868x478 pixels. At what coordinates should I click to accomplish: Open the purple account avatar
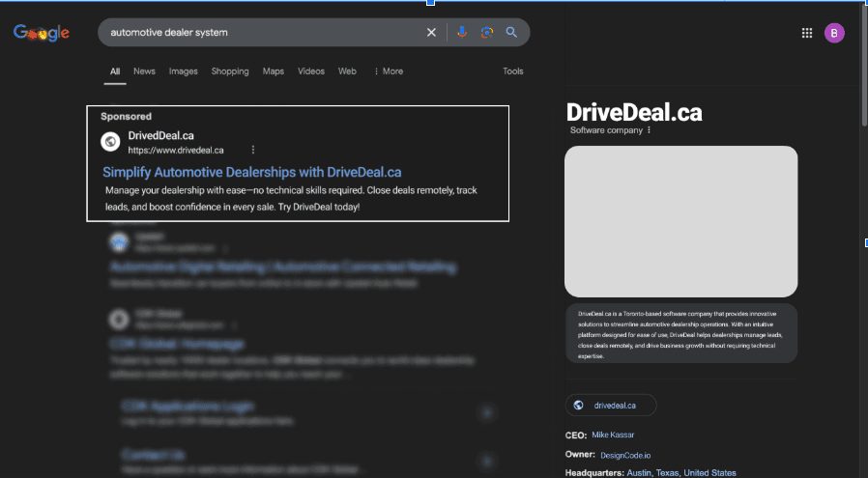(x=834, y=33)
